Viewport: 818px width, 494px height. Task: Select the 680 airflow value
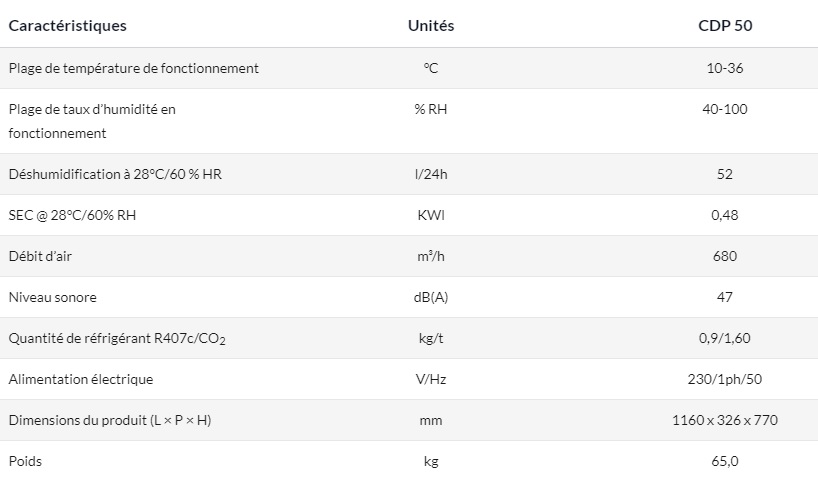click(x=725, y=256)
